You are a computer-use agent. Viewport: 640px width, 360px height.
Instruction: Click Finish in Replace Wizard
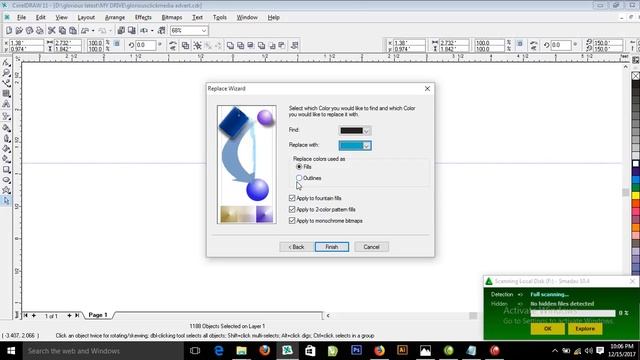click(332, 247)
